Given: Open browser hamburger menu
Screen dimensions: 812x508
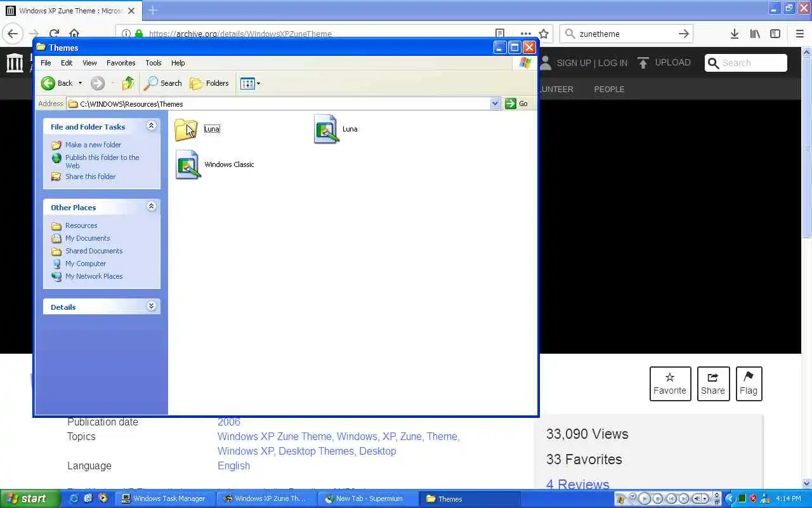Looking at the screenshot, I should (800, 34).
